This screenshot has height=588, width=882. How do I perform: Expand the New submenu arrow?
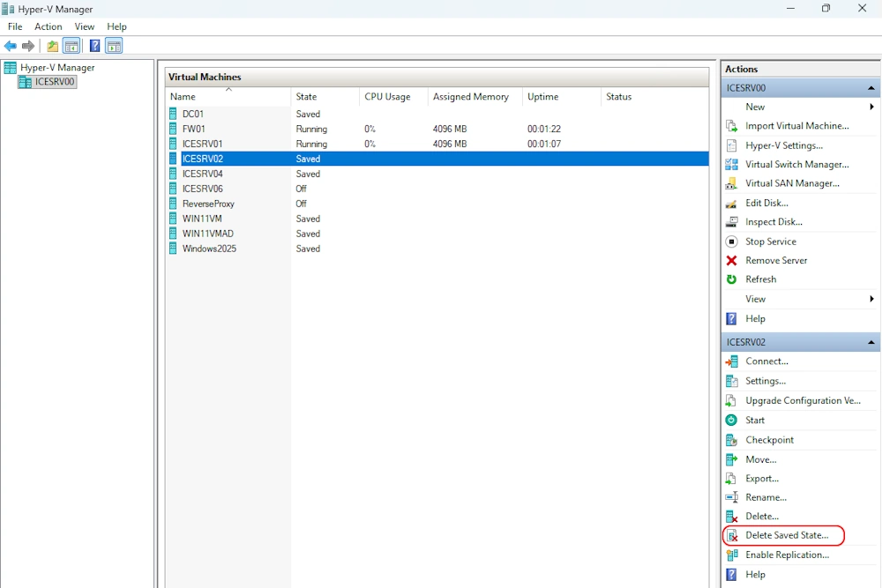871,107
